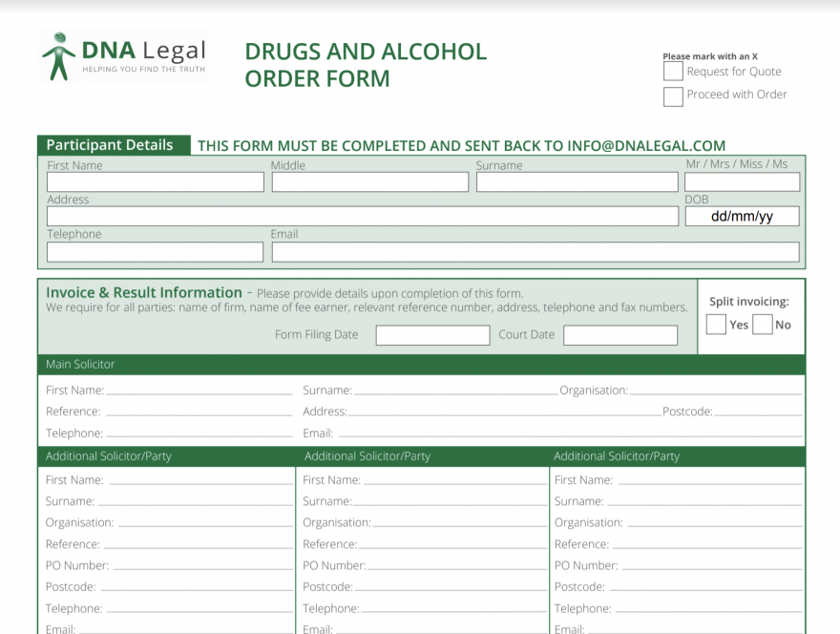
Task: Click the Organisation line under Main Solicitor
Action: (716, 390)
